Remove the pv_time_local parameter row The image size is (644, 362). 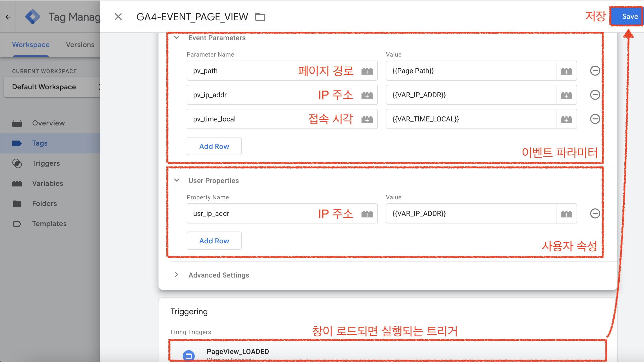pyautogui.click(x=596, y=119)
